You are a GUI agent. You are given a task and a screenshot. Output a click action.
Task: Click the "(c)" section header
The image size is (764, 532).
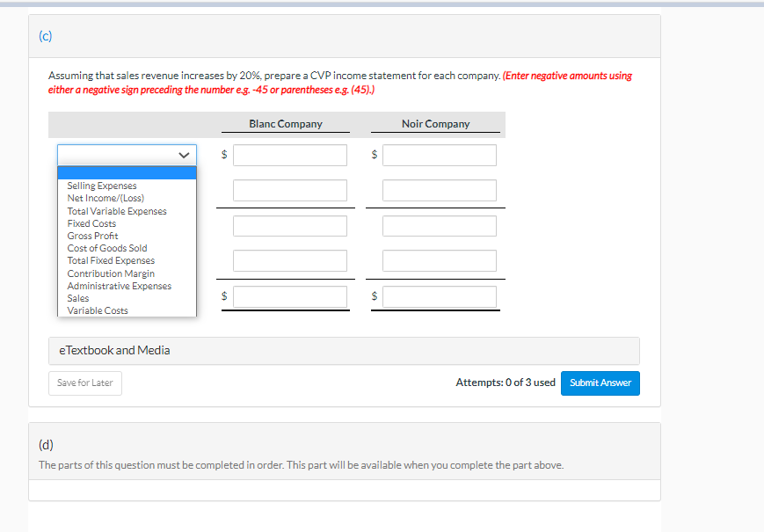point(45,36)
